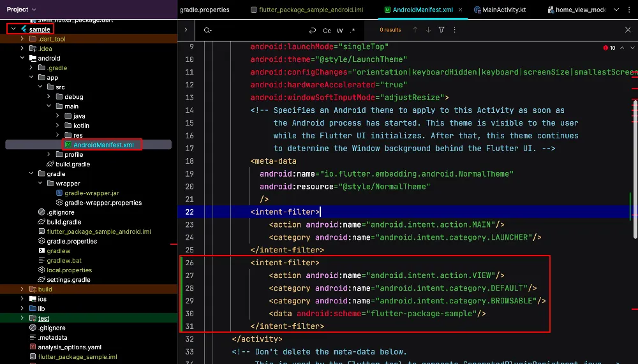Image resolution: width=638 pixels, height=364 pixels.
Task: Collapse the android folder in tree
Action: tap(23, 58)
